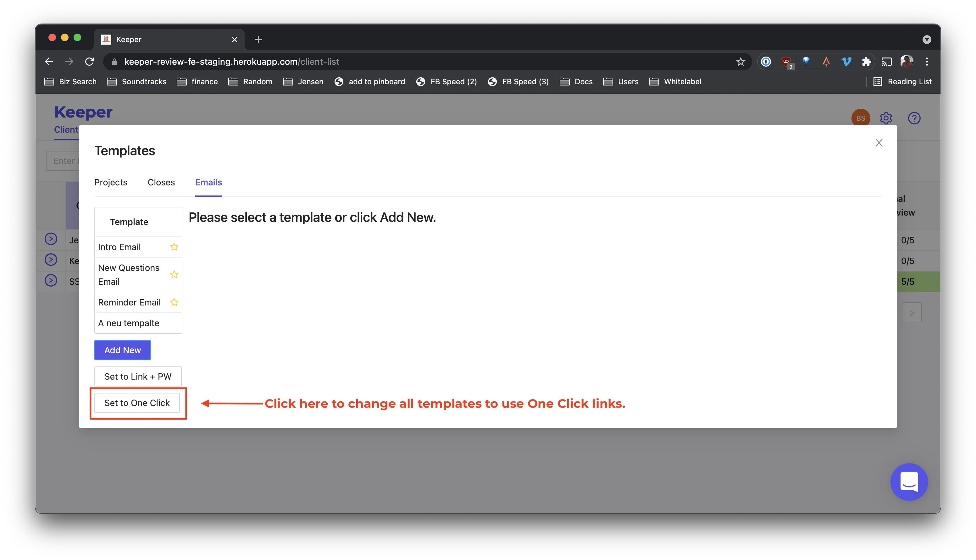Screen dimensions: 976x560
Task: Bookmark this page with the star icon
Action: coord(740,62)
